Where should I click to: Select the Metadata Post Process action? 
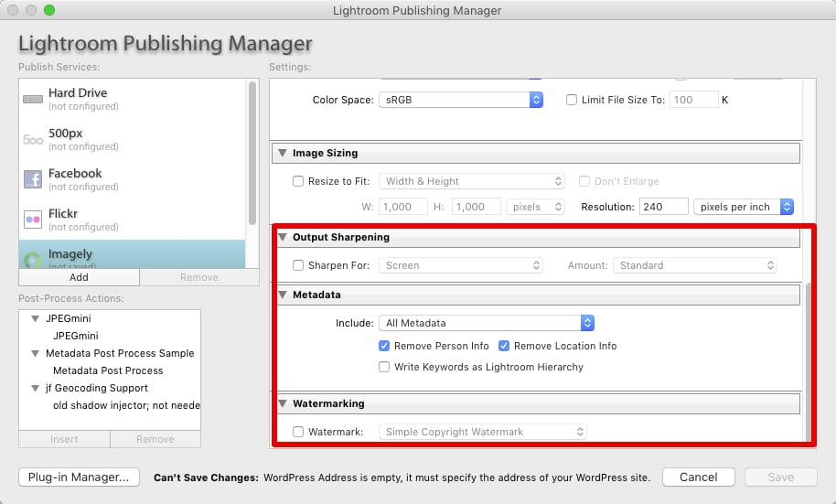[x=108, y=370]
